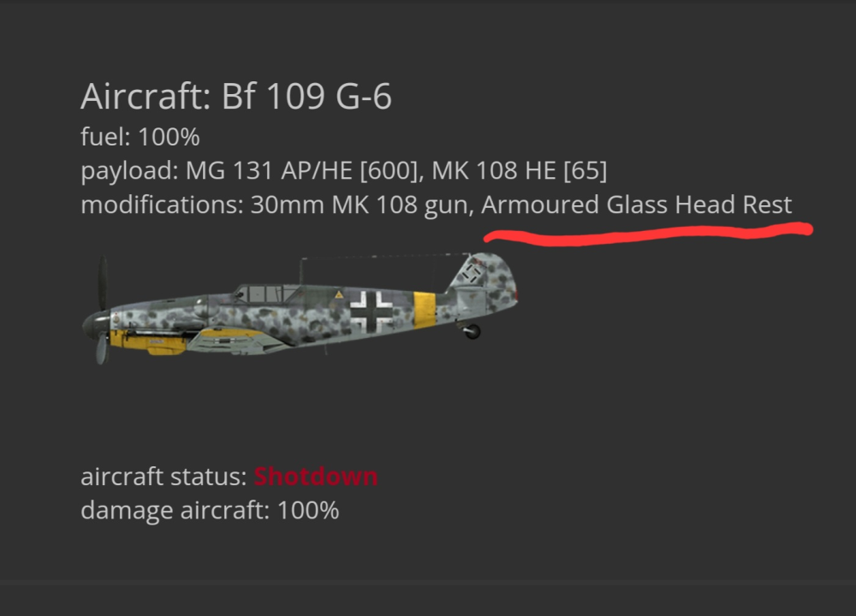The width and height of the screenshot is (856, 616).
Task: Click the white cross marking on the fuselage
Action: [372, 310]
